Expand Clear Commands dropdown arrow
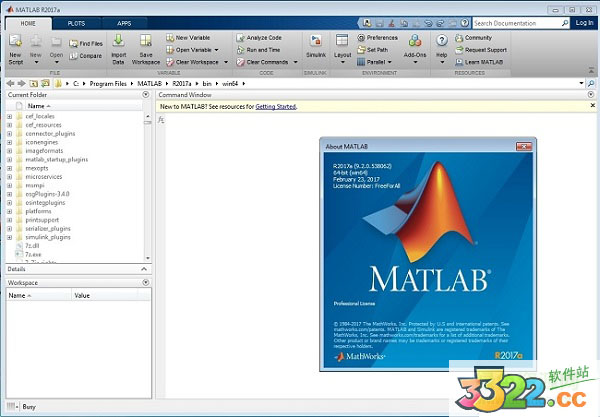 [295, 62]
